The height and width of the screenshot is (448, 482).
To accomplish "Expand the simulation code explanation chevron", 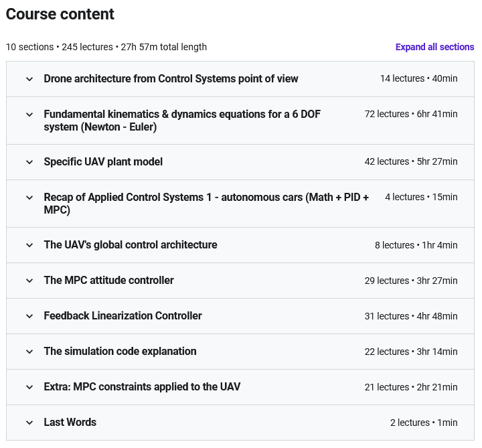I will 29,352.
